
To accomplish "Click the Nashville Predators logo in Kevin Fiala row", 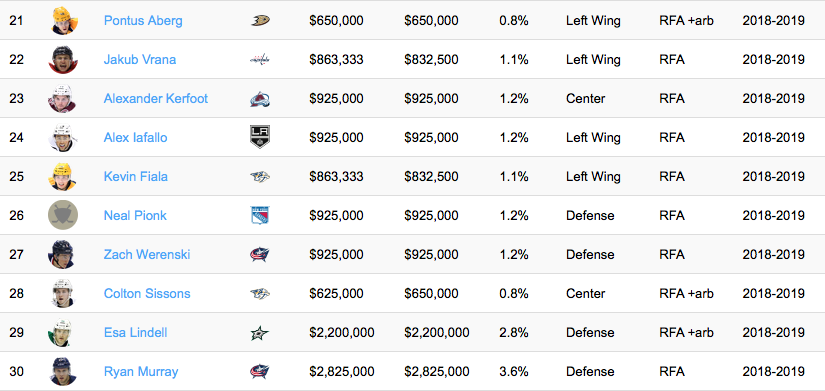I will pos(260,176).
